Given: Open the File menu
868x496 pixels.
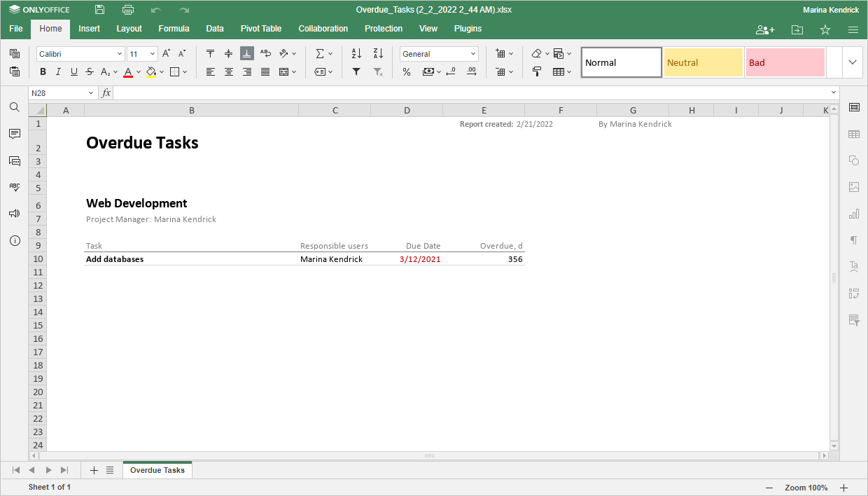Looking at the screenshot, I should pyautogui.click(x=15, y=29).
